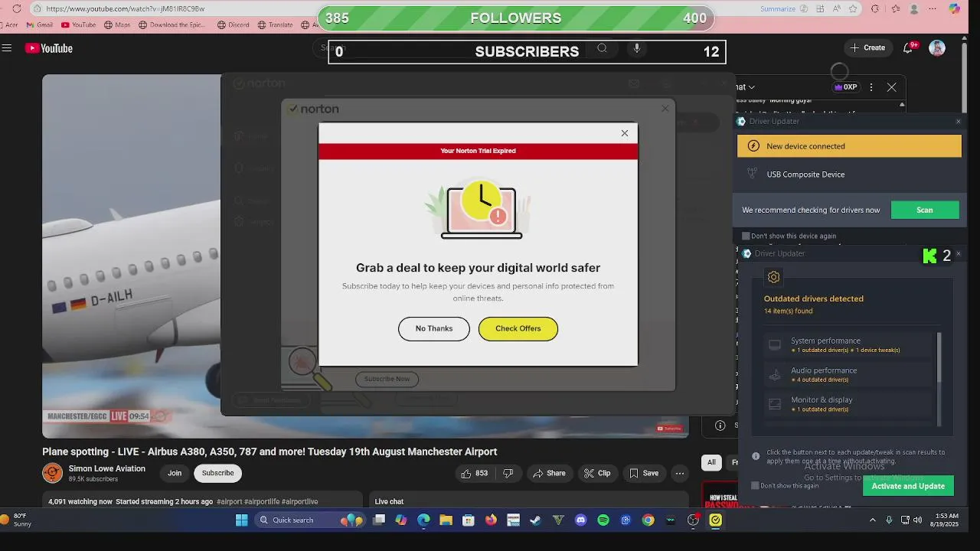Open Google Chrome from the taskbar

[648, 520]
